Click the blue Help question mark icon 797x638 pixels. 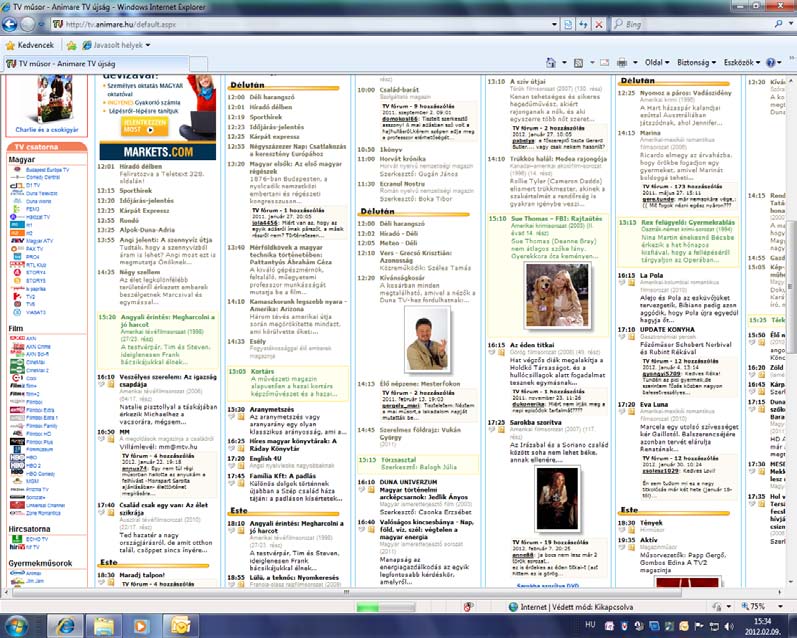(771, 63)
